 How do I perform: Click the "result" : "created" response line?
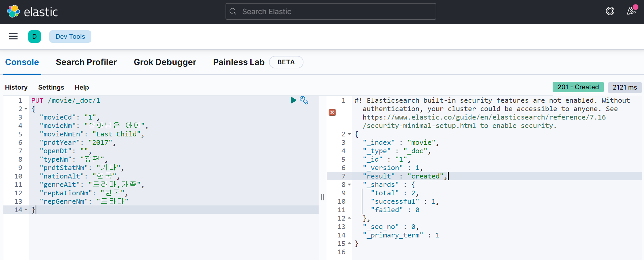(405, 176)
